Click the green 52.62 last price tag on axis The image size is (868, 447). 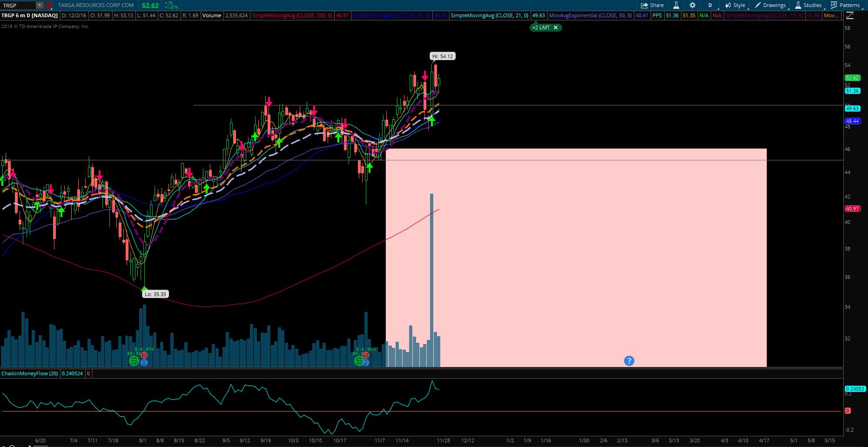click(853, 78)
